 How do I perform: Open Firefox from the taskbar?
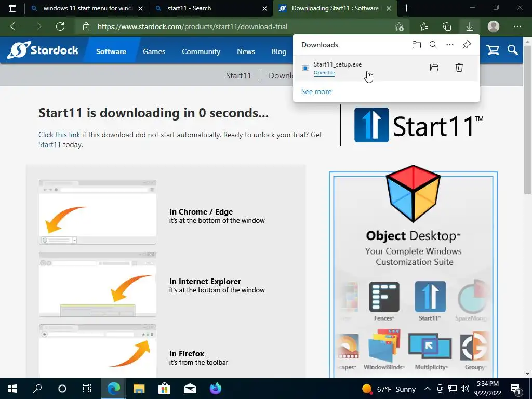click(x=215, y=389)
